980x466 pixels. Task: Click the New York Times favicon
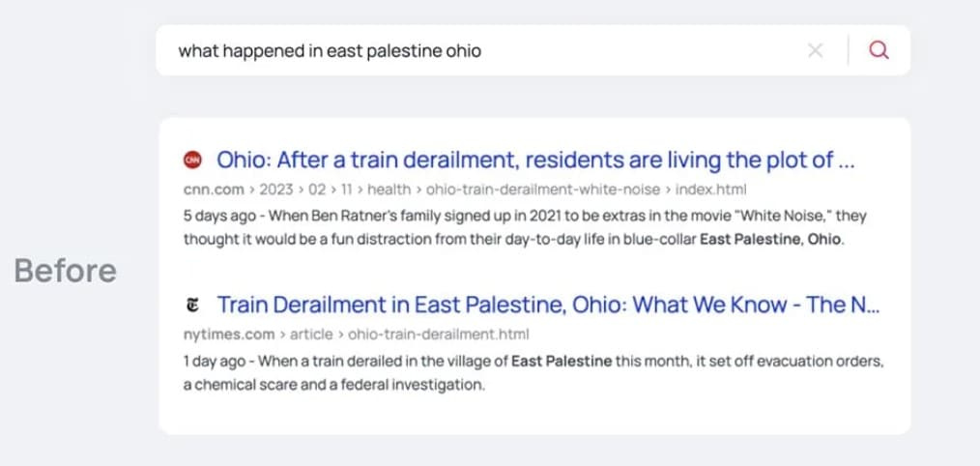click(192, 306)
